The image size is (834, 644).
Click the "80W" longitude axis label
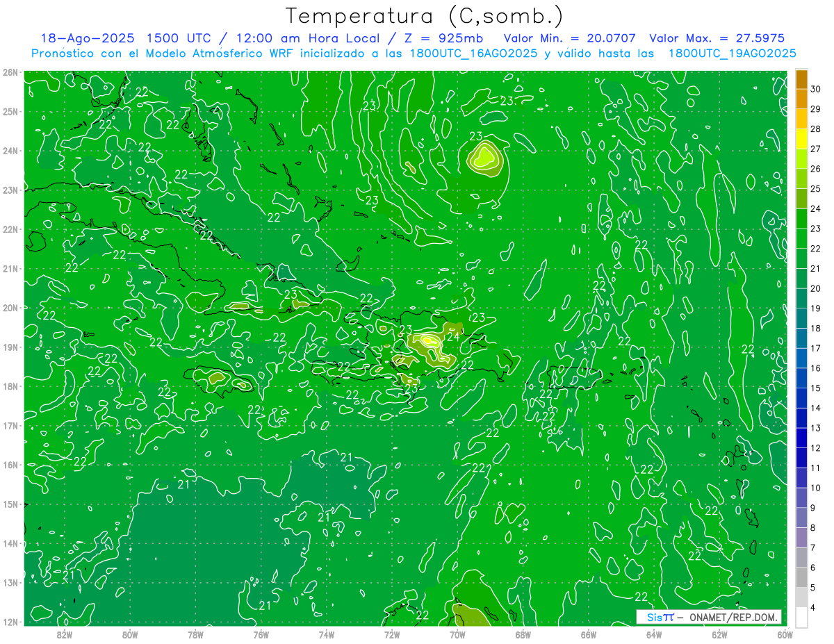(130, 634)
